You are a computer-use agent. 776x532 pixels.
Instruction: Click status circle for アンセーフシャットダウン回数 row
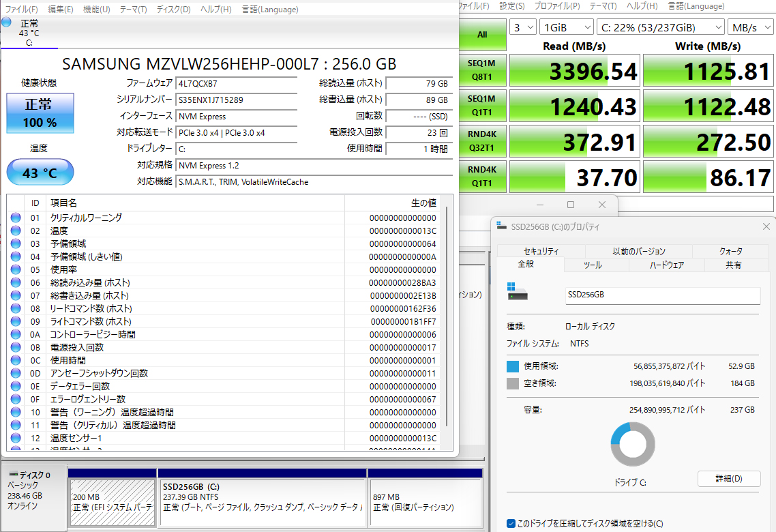pyautogui.click(x=16, y=373)
